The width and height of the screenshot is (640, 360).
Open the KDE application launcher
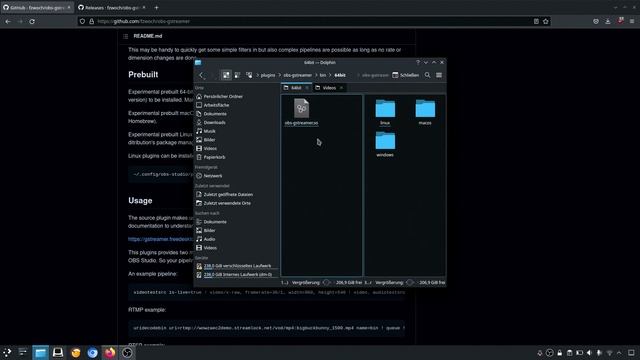point(7,353)
